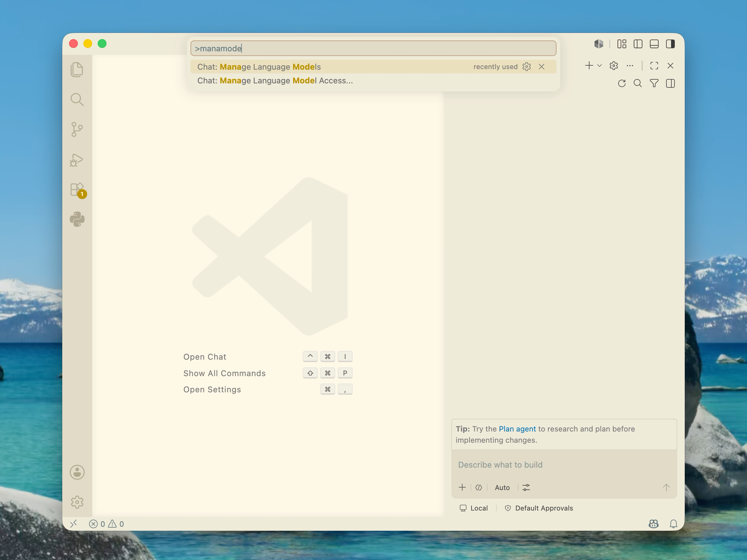The width and height of the screenshot is (747, 560).
Task: Open the Accounts menu
Action: [x=77, y=472]
